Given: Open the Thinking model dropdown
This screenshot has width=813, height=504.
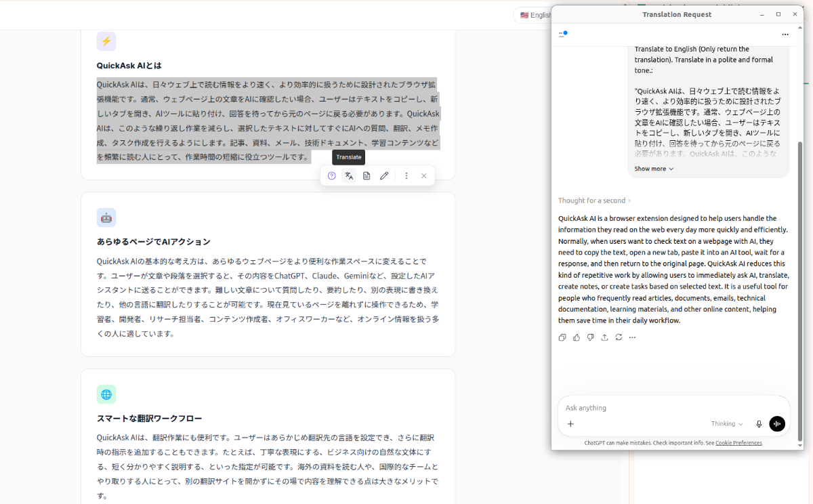Looking at the screenshot, I should point(727,424).
